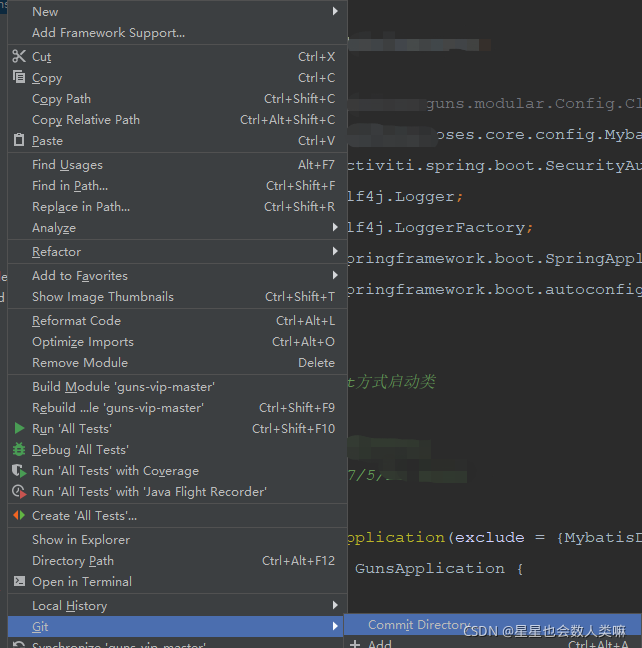Choose Find in Path...
642x648 pixels.
pyautogui.click(x=177, y=186)
